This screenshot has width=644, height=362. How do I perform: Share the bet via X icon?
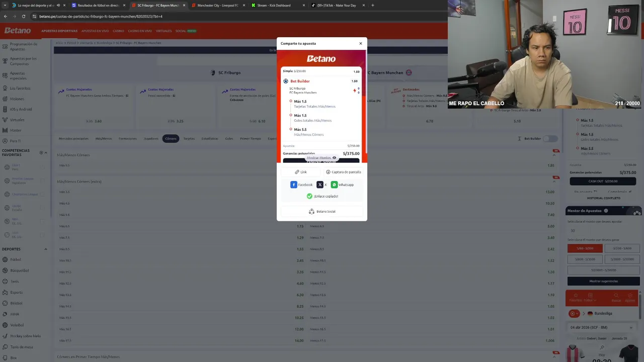(x=320, y=185)
